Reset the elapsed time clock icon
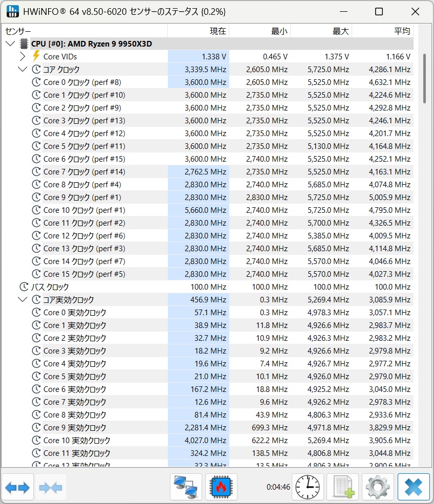The image size is (434, 504). 308,487
